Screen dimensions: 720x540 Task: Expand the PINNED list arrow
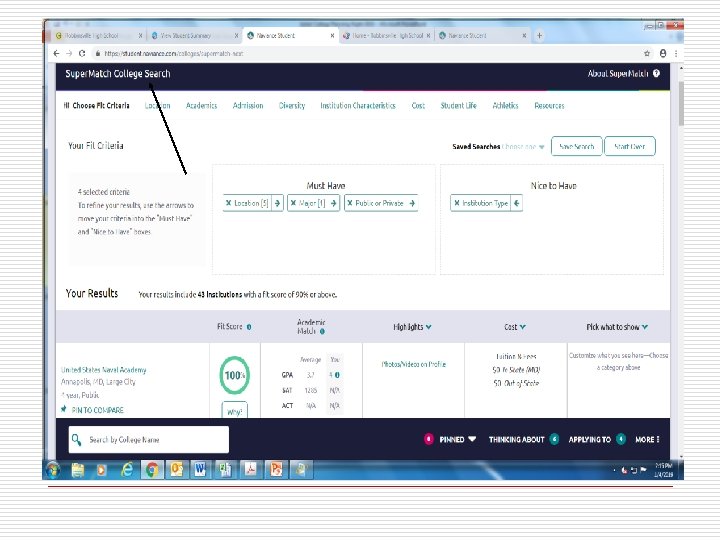(472, 439)
